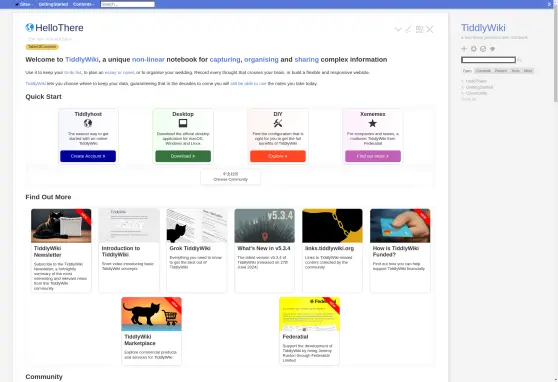Click close all in the sidebar
Screen dimensions: 558x382
coord(468,99)
